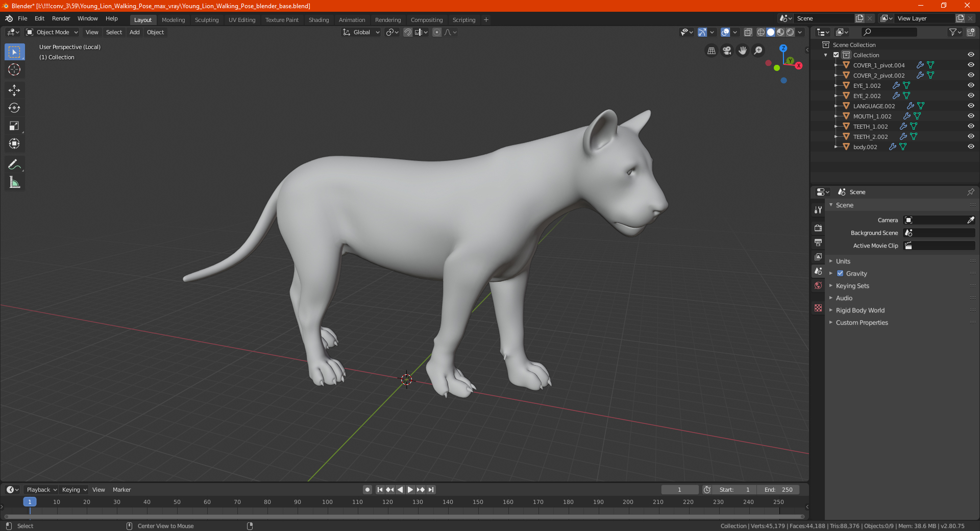Jump to the start frame
Image resolution: width=980 pixels, height=531 pixels.
pyautogui.click(x=380, y=490)
